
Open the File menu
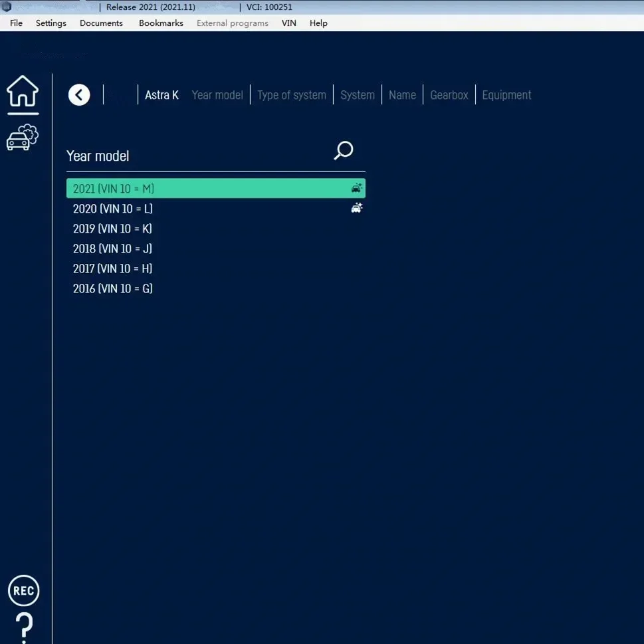16,23
